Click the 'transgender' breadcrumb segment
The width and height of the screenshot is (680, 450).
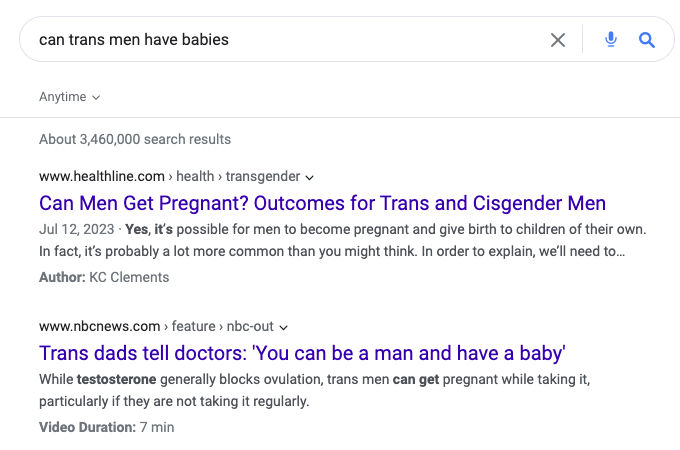pyautogui.click(x=263, y=176)
